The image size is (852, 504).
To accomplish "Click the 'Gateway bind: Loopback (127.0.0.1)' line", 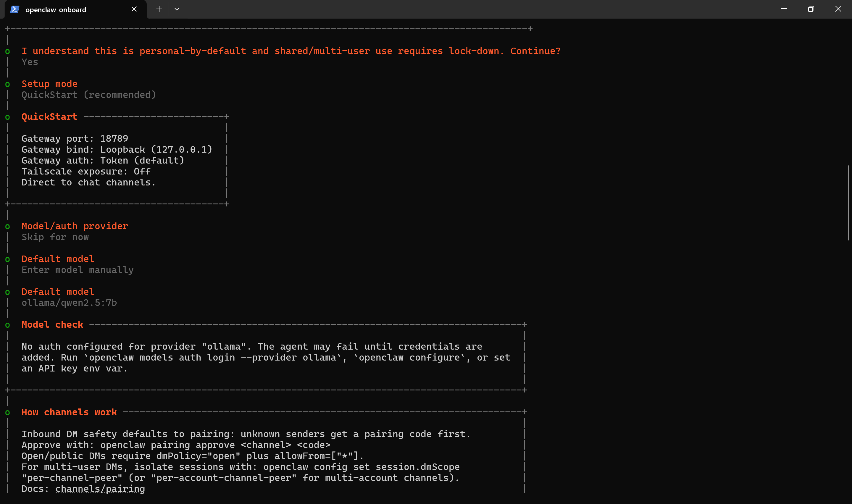I will tap(117, 149).
